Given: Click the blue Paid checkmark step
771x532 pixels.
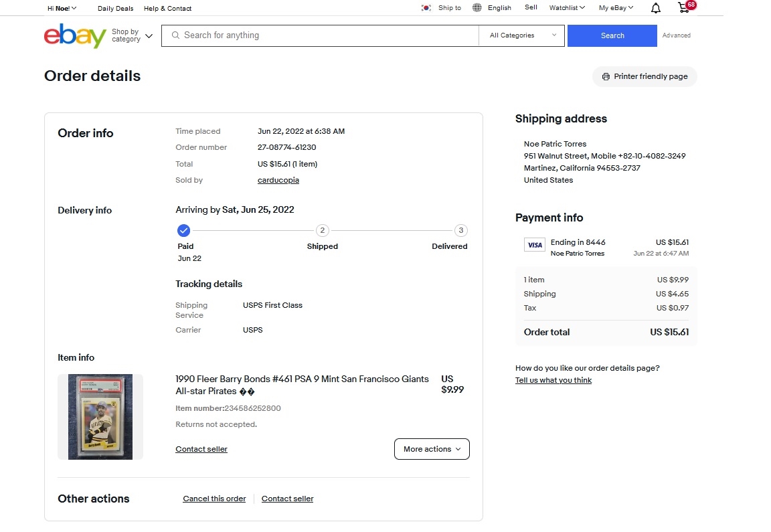Looking at the screenshot, I should pyautogui.click(x=183, y=230).
